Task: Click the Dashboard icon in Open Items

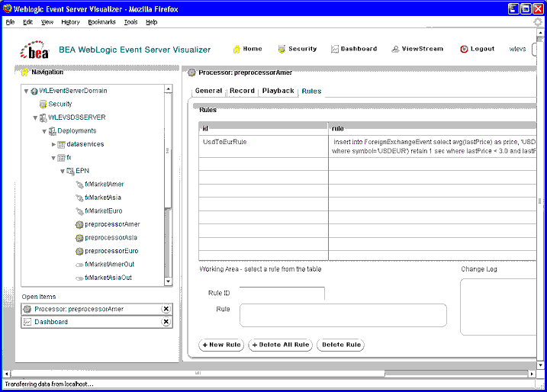Action: click(27, 322)
